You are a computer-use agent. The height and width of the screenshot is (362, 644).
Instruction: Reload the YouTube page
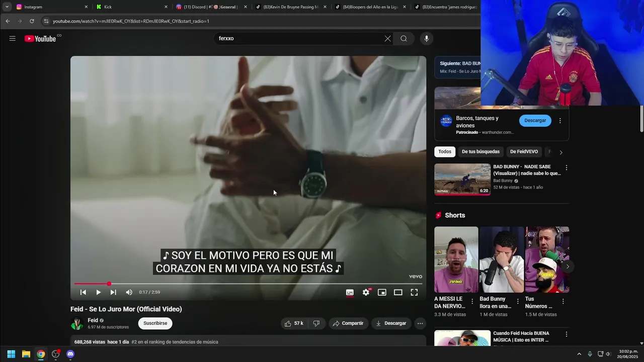click(x=32, y=21)
